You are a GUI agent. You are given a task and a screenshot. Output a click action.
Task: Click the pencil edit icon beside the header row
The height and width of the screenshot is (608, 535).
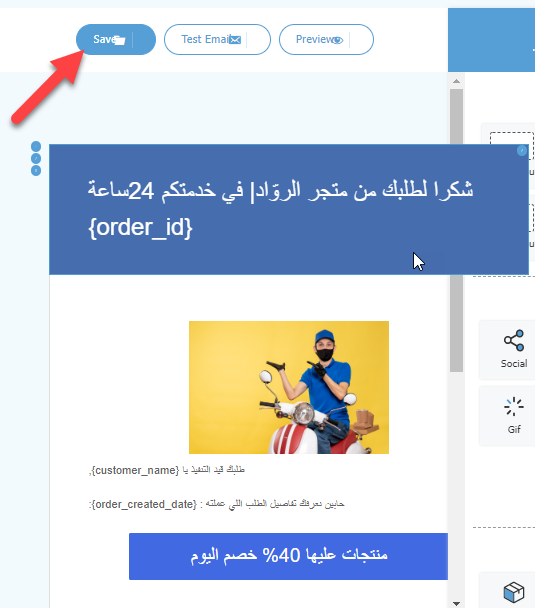point(36,158)
